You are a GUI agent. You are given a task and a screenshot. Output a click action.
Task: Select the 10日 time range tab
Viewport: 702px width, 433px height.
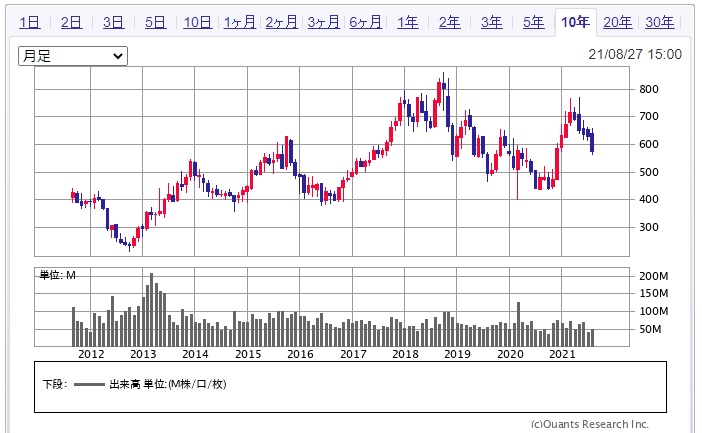(197, 22)
